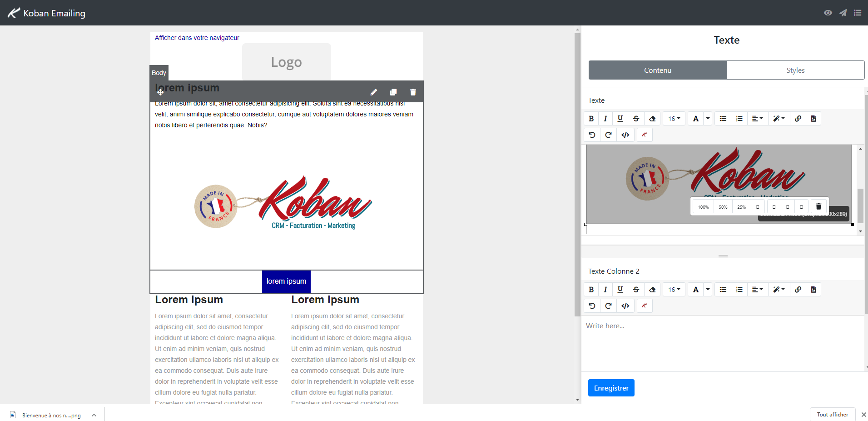868x421 pixels.
Task: Click the eraser icon in Texte Colonne 2 toolbar
Action: click(652, 290)
